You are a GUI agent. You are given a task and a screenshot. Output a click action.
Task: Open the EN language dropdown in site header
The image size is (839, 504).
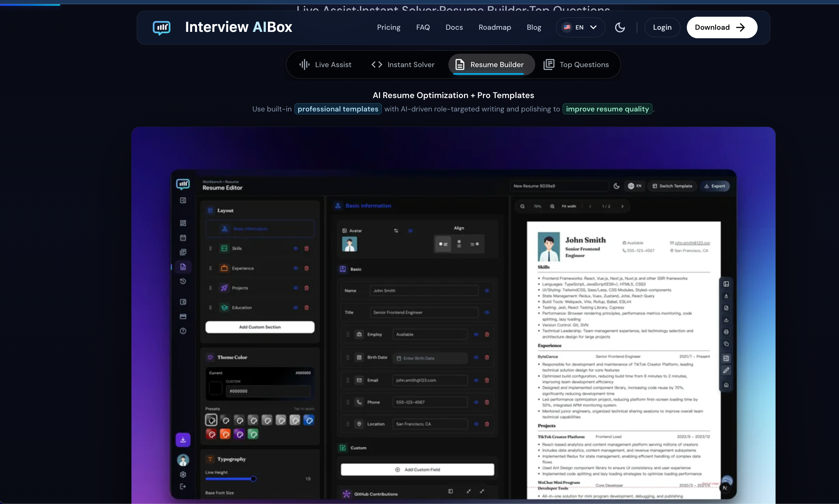[580, 28]
